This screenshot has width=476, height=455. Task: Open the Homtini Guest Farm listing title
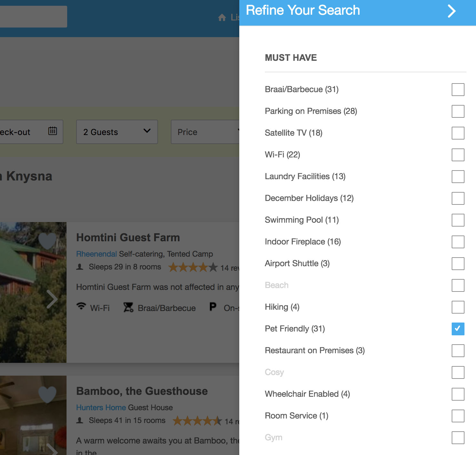(128, 238)
